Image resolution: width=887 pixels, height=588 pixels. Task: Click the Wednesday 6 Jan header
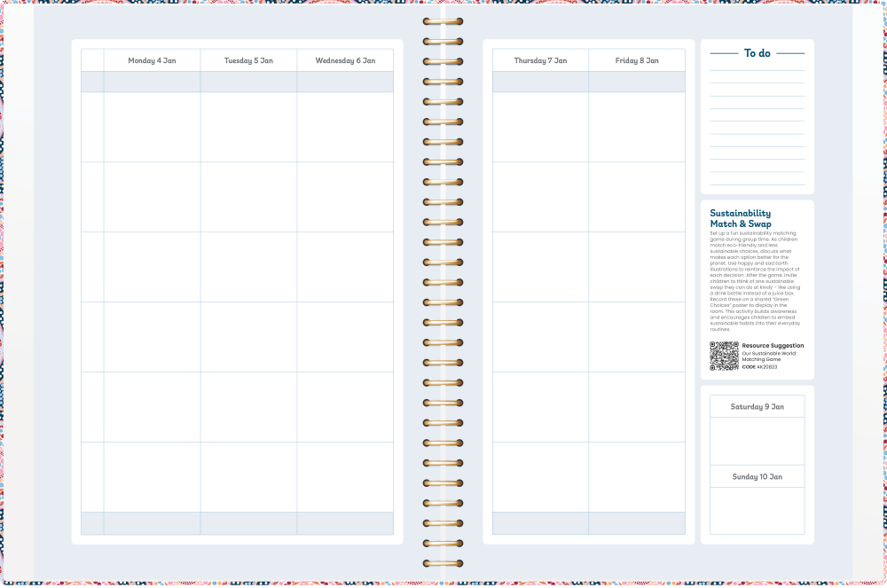point(345,60)
